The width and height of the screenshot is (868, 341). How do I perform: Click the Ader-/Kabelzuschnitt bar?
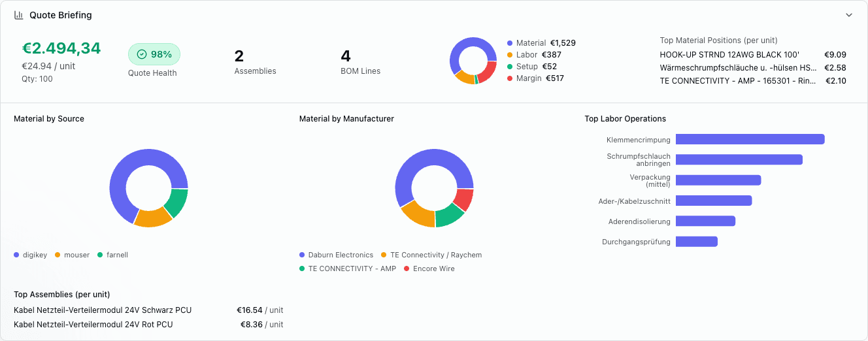point(714,201)
